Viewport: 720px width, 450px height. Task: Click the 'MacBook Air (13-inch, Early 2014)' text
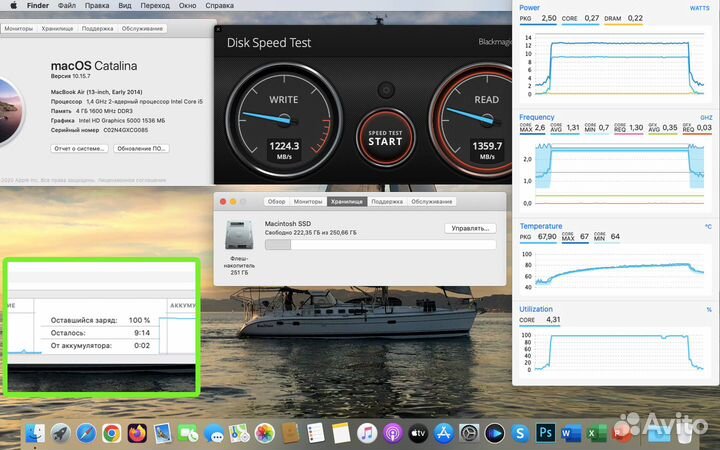pos(96,92)
